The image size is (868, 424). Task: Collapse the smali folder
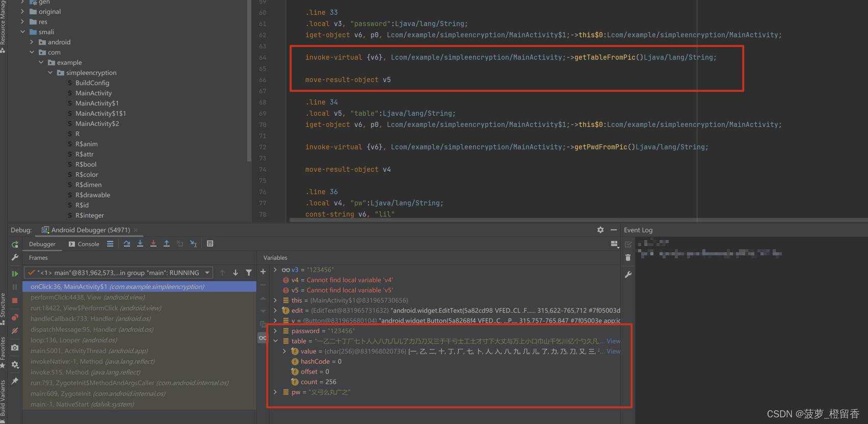pos(22,32)
